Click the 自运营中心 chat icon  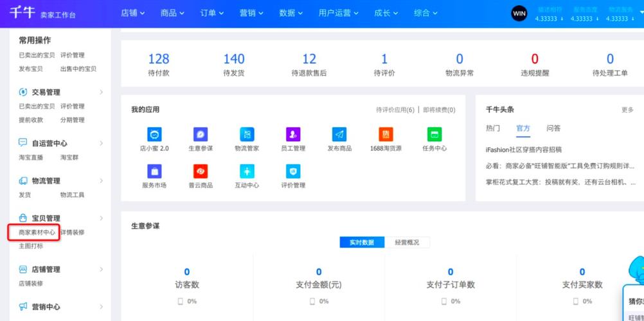(23, 143)
